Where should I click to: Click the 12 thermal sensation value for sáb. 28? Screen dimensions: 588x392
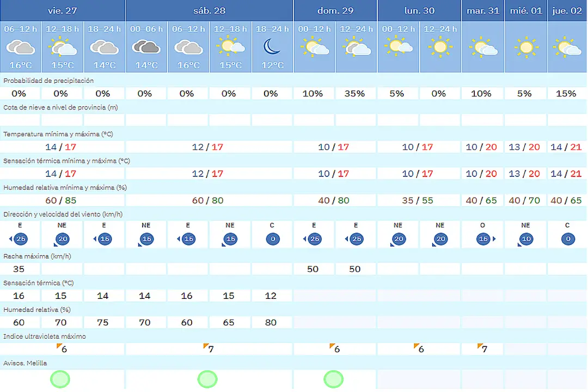click(x=271, y=296)
